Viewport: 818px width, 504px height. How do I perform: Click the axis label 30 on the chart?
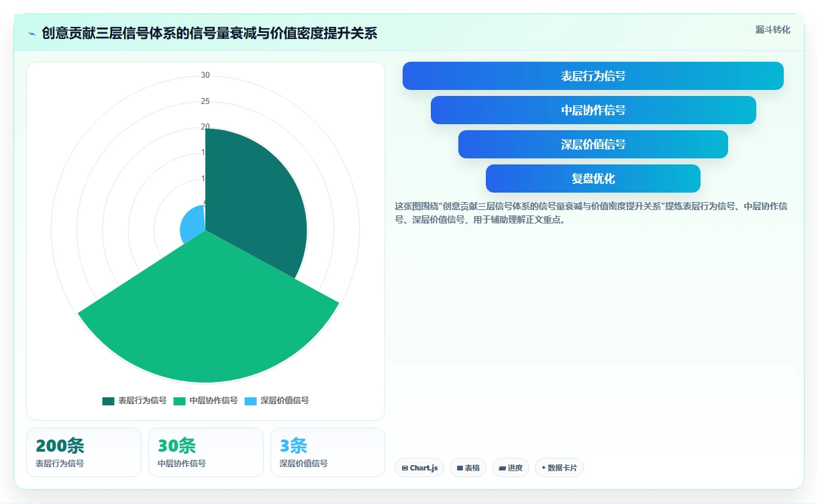click(205, 75)
